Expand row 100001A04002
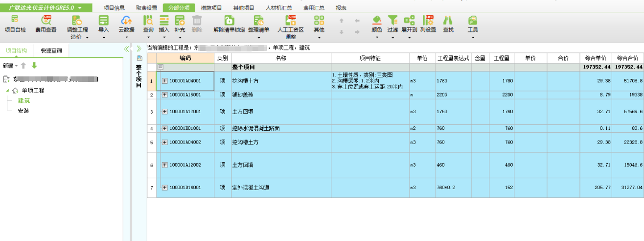Screen dimensions: 644x241 click(x=165, y=142)
